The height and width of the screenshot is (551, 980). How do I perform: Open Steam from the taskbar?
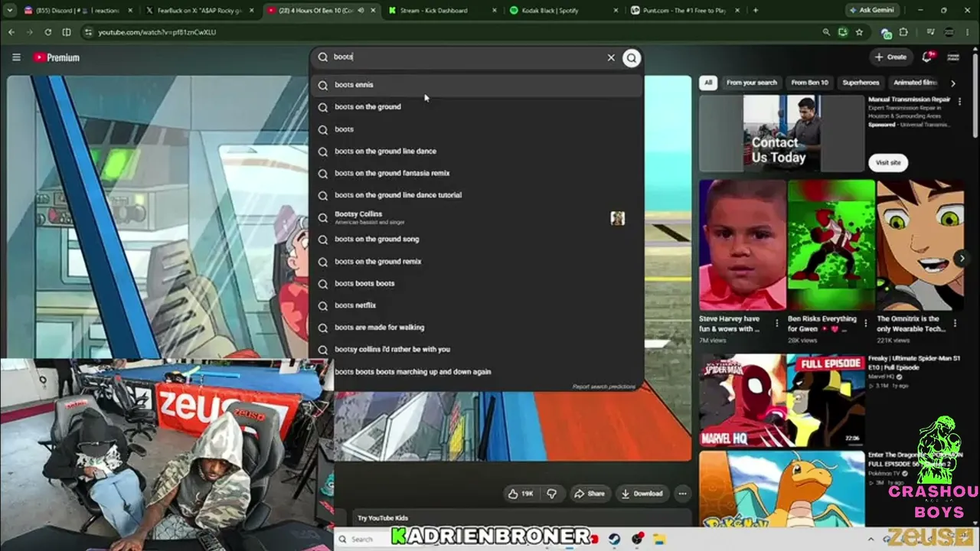(x=614, y=539)
